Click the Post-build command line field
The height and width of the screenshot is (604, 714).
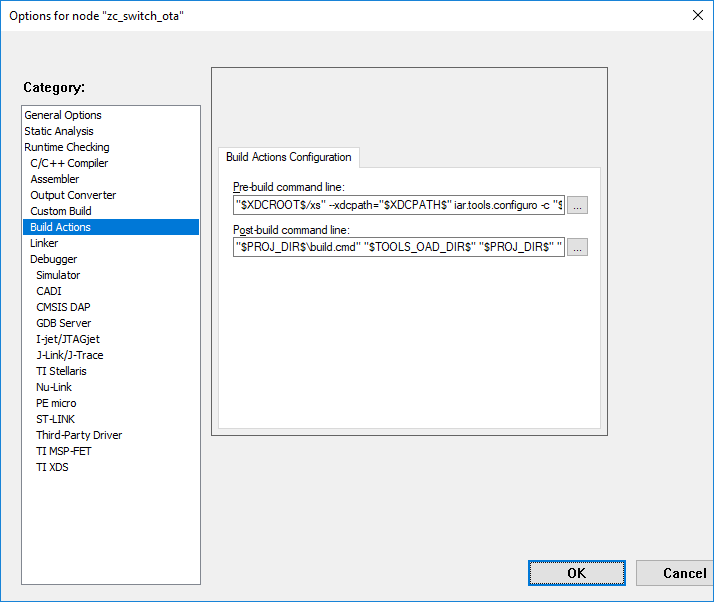[398, 247]
